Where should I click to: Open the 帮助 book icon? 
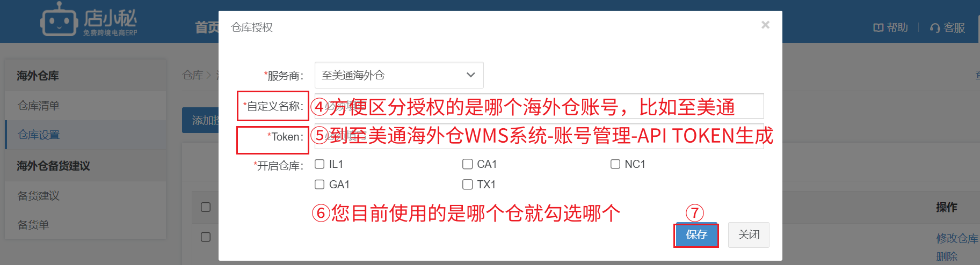pos(878,27)
